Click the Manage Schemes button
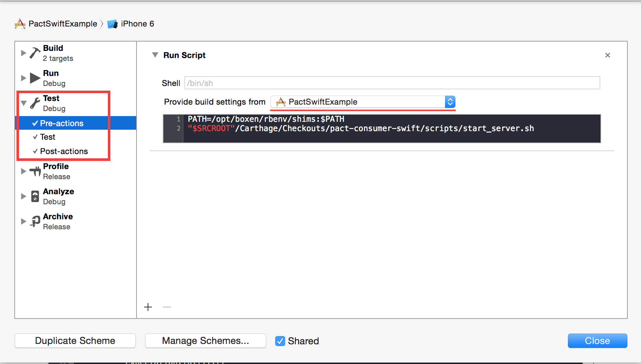This screenshot has height=364, width=641. (x=205, y=341)
